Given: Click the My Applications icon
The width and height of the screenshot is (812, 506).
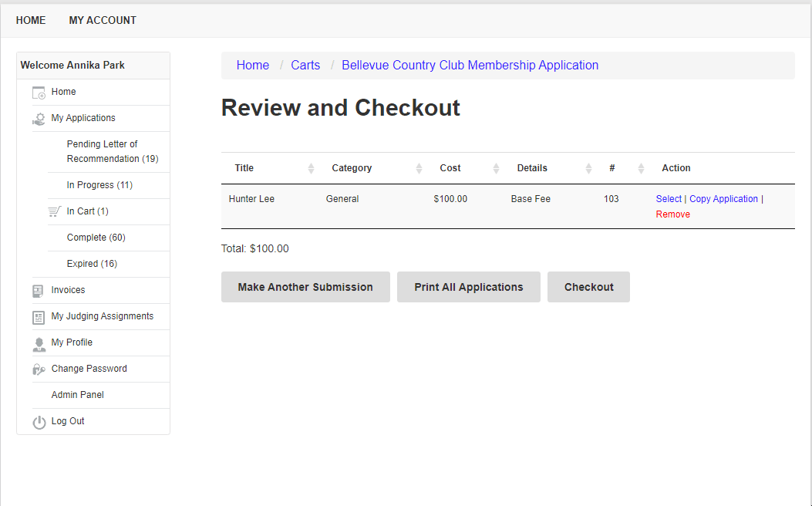Looking at the screenshot, I should [x=39, y=119].
